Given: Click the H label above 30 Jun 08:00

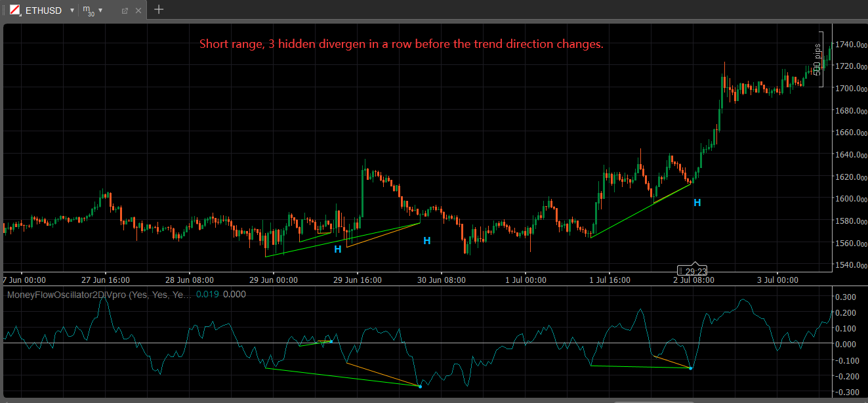Looking at the screenshot, I should 427,241.
